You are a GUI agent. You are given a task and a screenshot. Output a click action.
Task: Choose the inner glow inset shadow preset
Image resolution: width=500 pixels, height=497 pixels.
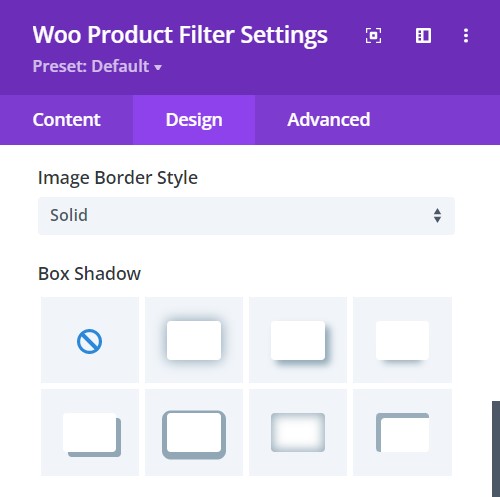(298, 432)
